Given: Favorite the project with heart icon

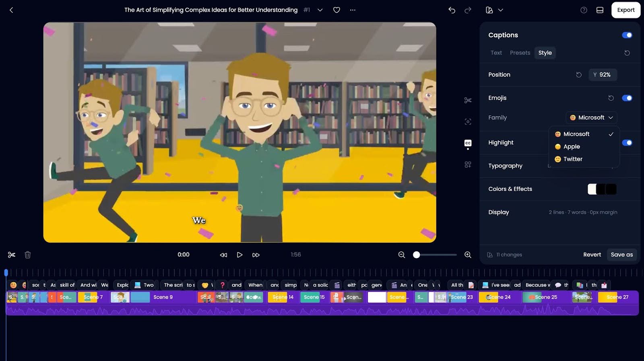Looking at the screenshot, I should [x=336, y=10].
